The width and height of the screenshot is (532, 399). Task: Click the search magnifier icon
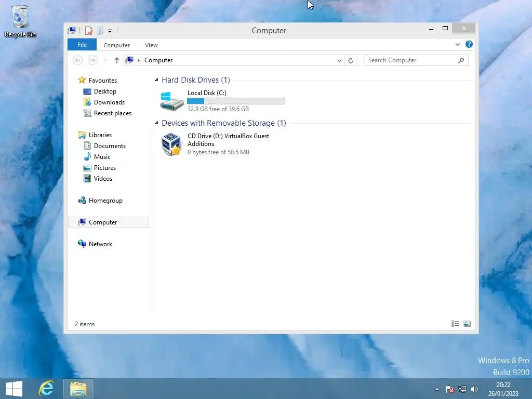pyautogui.click(x=461, y=60)
